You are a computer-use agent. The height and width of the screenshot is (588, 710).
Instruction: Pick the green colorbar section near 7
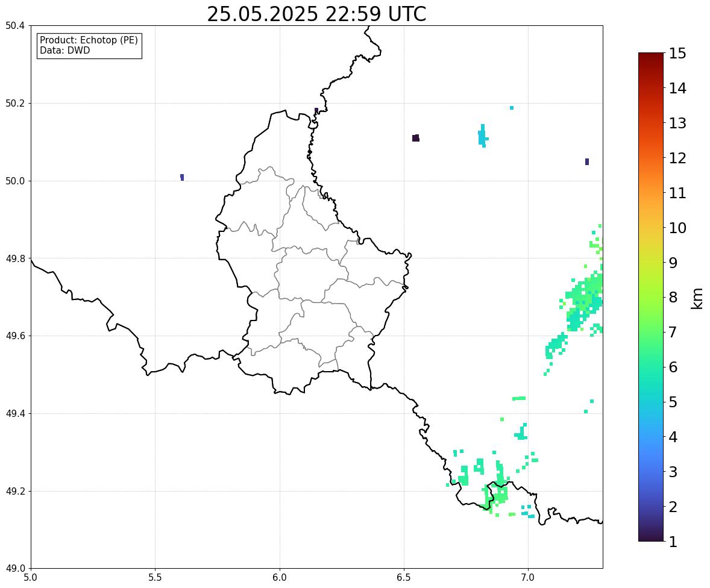click(651, 332)
